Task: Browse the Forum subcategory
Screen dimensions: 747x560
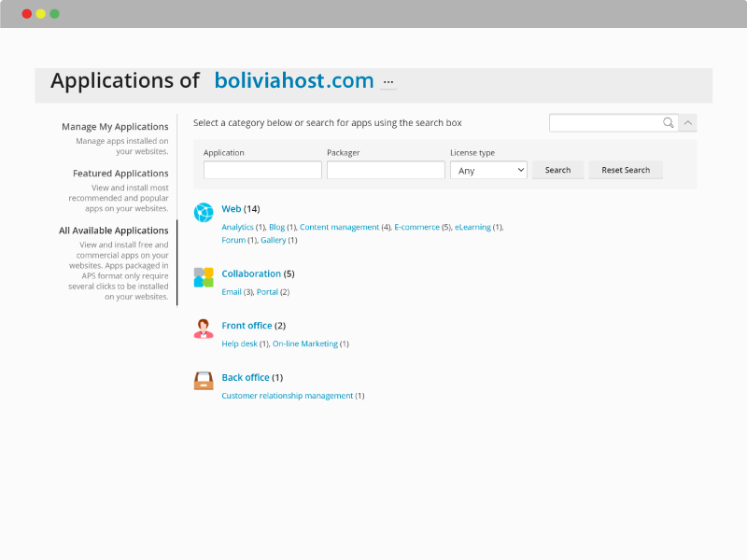Action: pos(233,240)
